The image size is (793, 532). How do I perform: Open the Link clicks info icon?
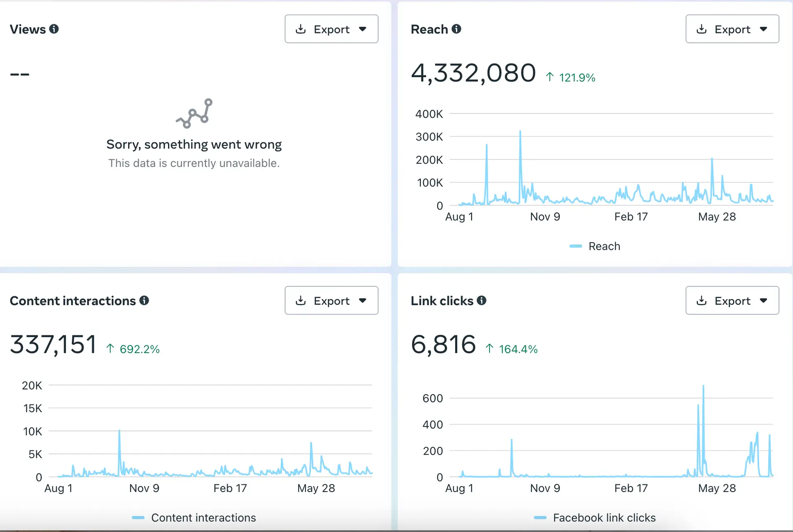click(x=482, y=300)
